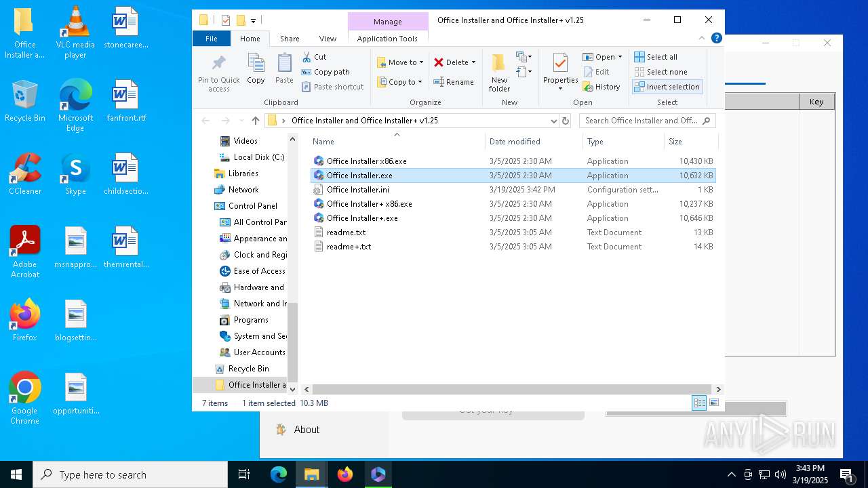
Task: Select Office Installer.ini file
Action: [513, 190]
